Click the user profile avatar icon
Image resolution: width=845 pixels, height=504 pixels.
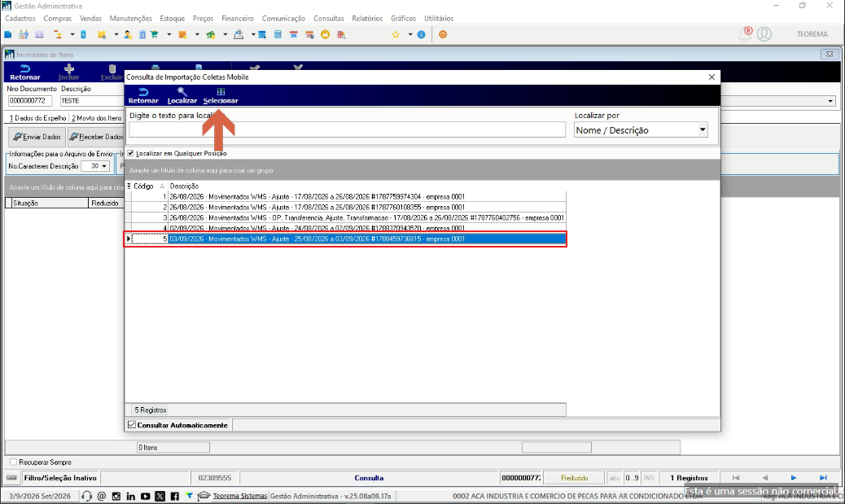(764, 34)
